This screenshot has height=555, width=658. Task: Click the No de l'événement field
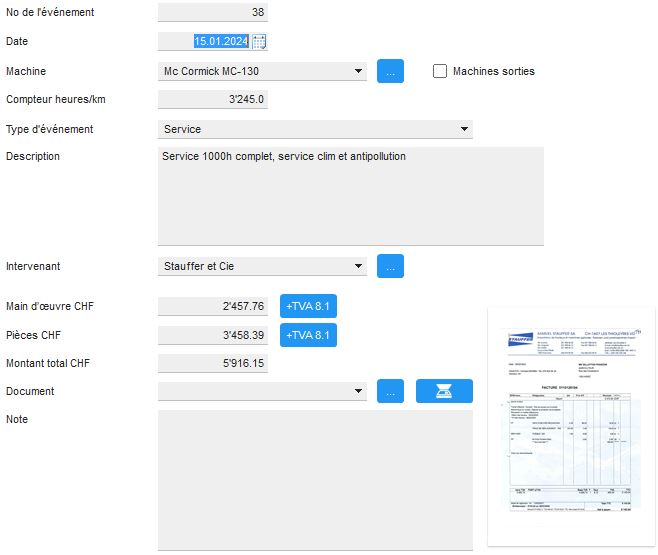213,14
